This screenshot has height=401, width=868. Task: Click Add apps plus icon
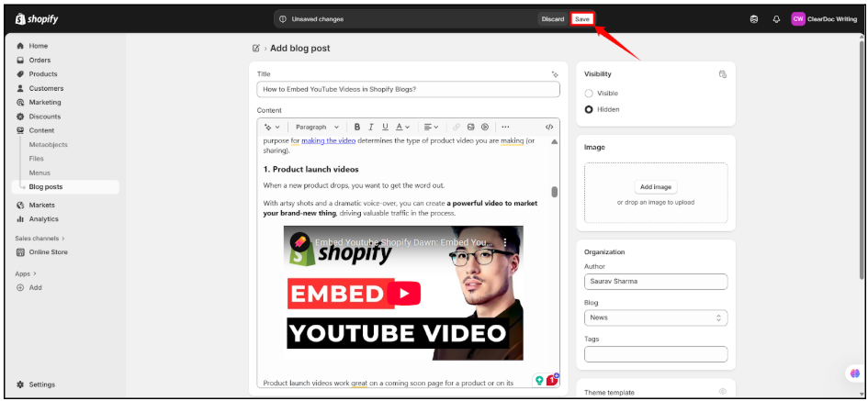point(20,287)
